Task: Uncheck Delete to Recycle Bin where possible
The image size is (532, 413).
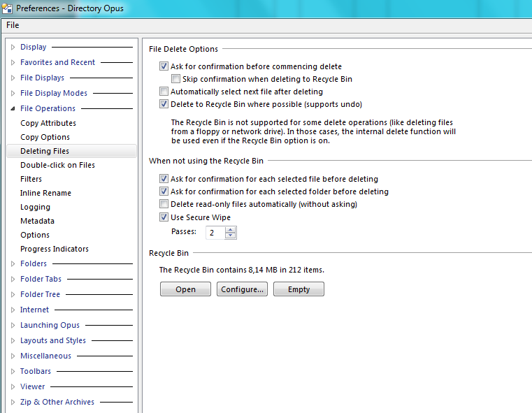Action: (164, 104)
